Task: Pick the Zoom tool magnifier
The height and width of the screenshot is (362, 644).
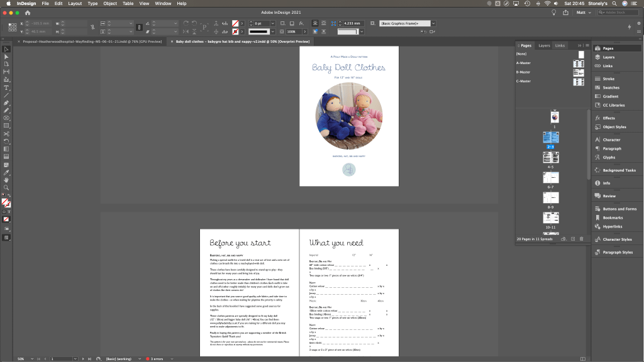Action: tap(6, 187)
